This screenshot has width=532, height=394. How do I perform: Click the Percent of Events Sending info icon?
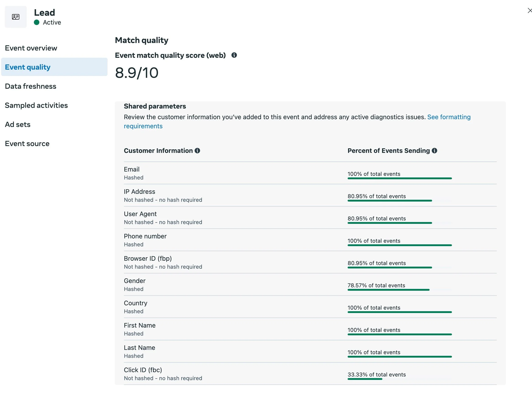point(434,151)
